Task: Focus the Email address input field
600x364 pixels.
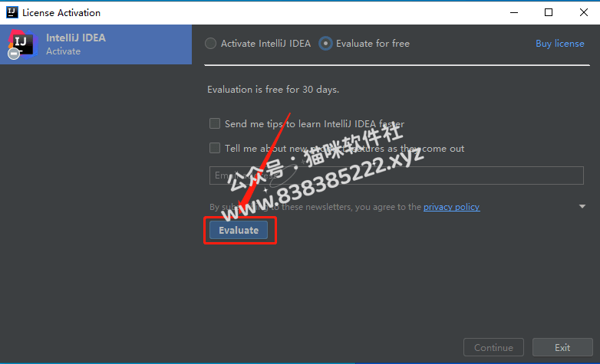Action: click(397, 175)
